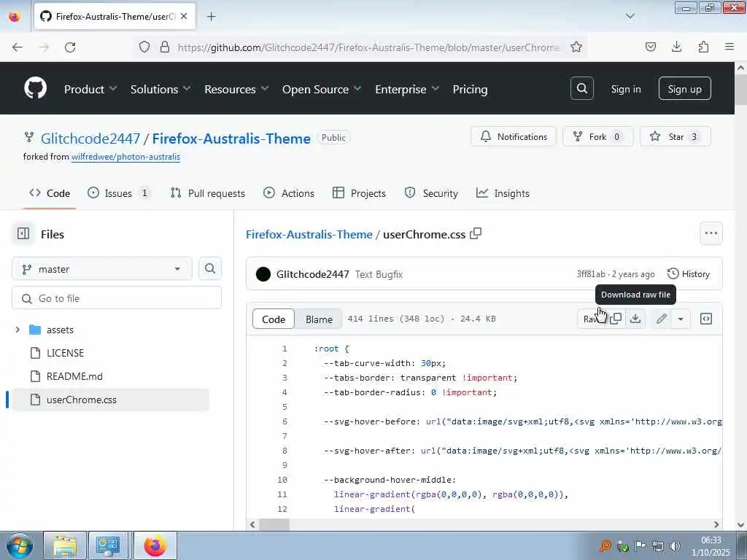Click Sign in

pyautogui.click(x=625, y=89)
